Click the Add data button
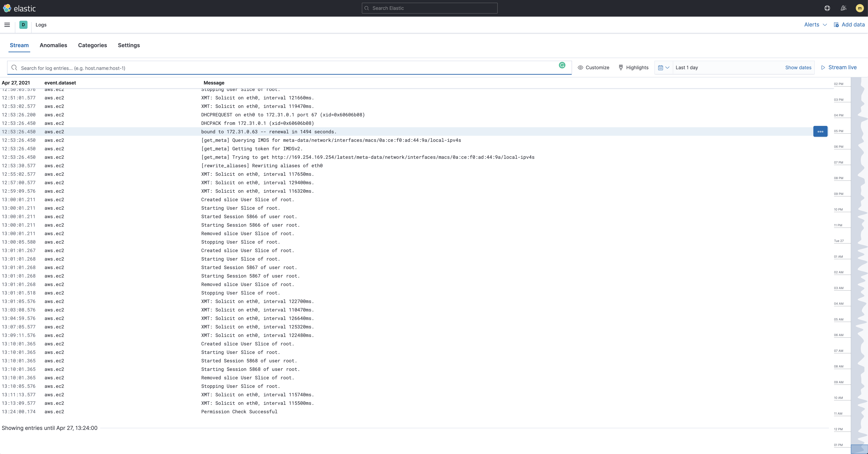Screen dimensions: 868x454 [x=849, y=25]
